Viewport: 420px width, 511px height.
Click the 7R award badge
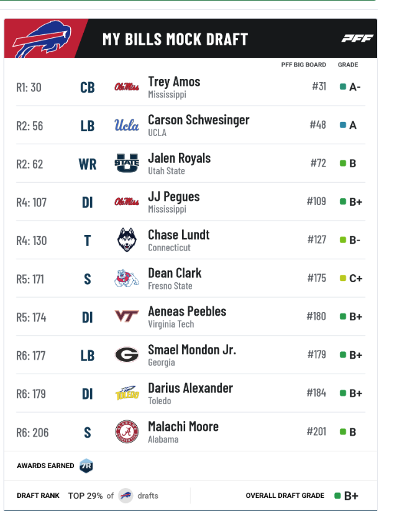coord(86,466)
